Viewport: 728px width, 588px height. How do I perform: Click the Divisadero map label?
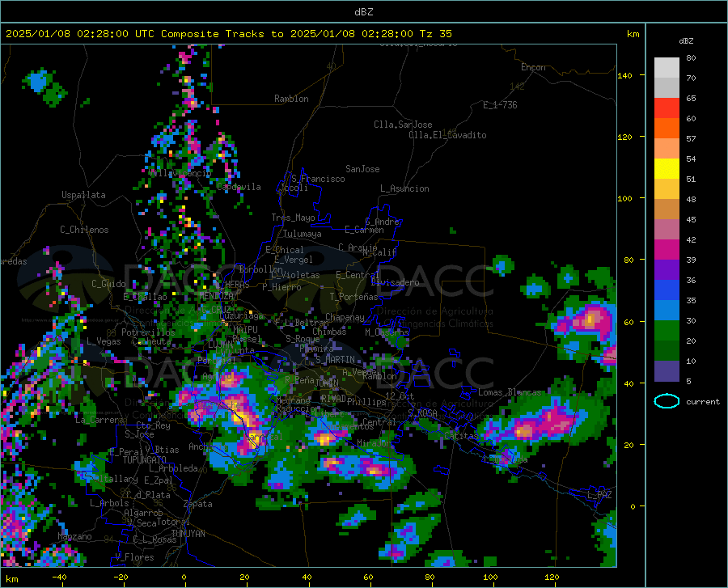(x=395, y=282)
